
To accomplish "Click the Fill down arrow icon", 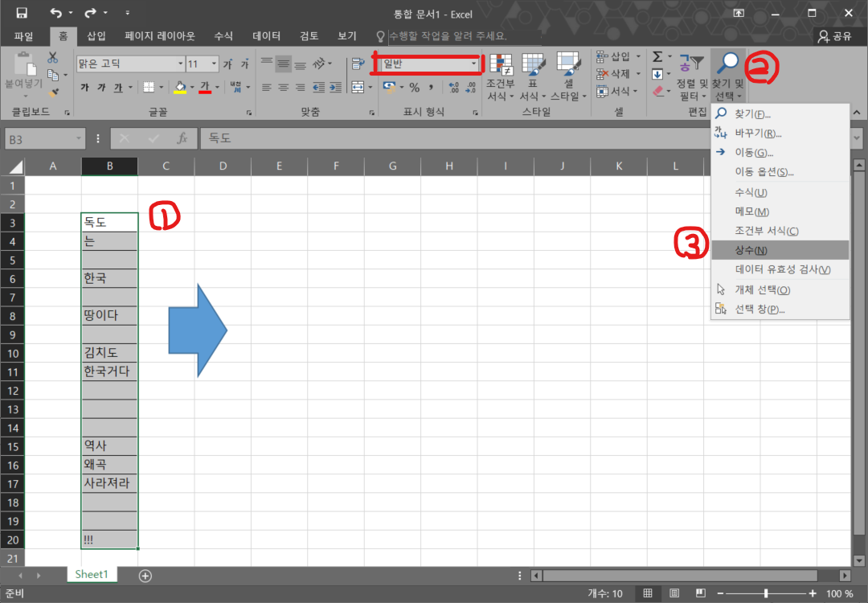I will [657, 74].
